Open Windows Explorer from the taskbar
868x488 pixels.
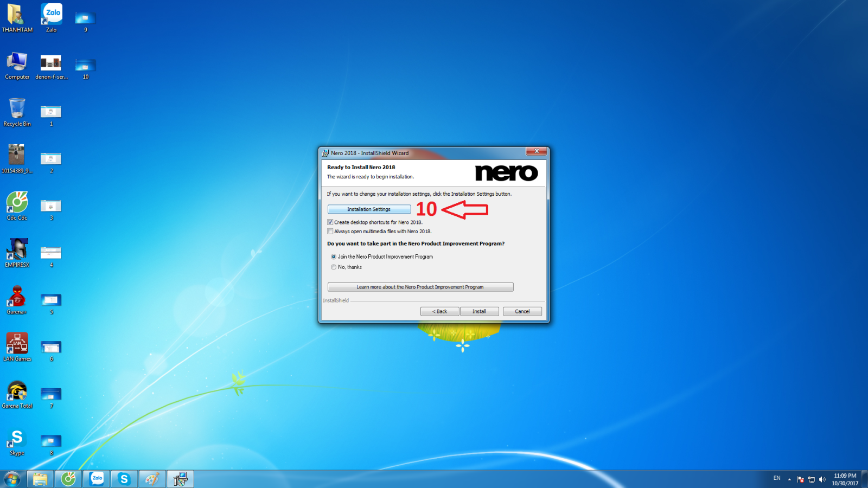40,479
